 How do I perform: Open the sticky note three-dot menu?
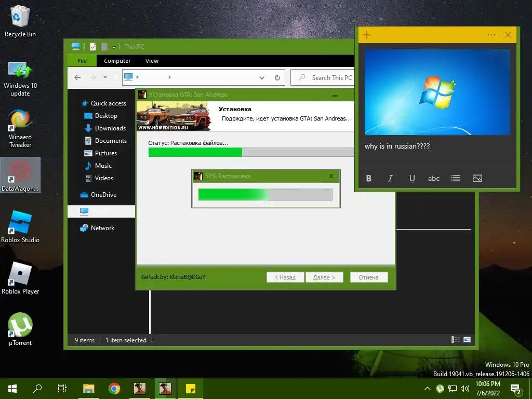(491, 35)
